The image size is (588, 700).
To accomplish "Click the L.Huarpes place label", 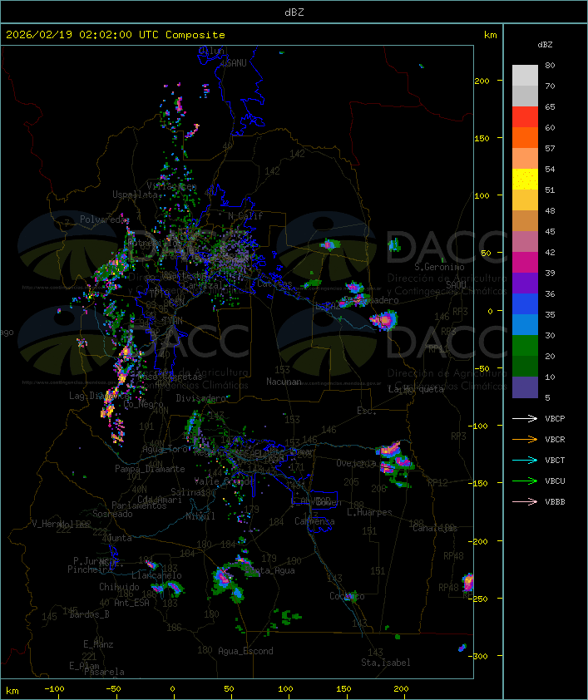I will point(369,512).
